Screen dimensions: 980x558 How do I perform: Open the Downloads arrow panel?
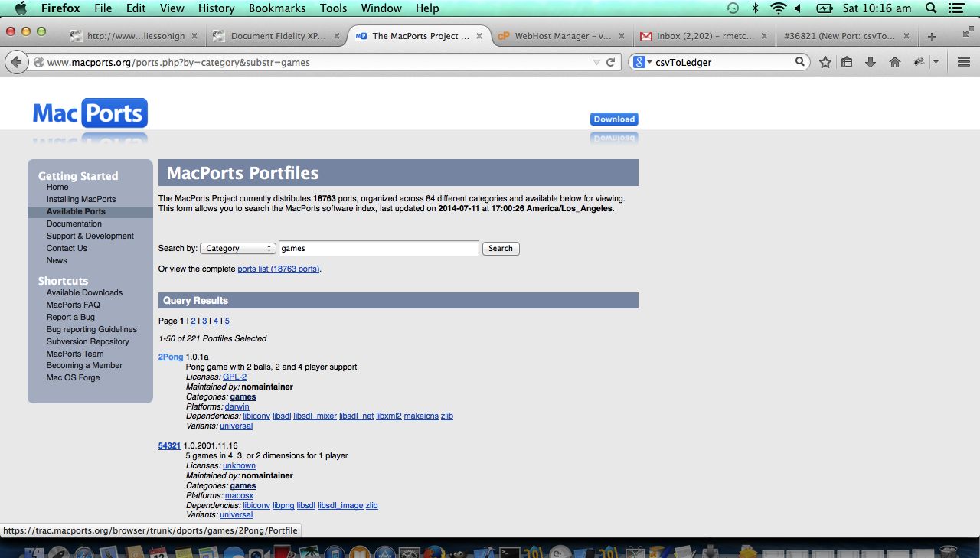[871, 62]
